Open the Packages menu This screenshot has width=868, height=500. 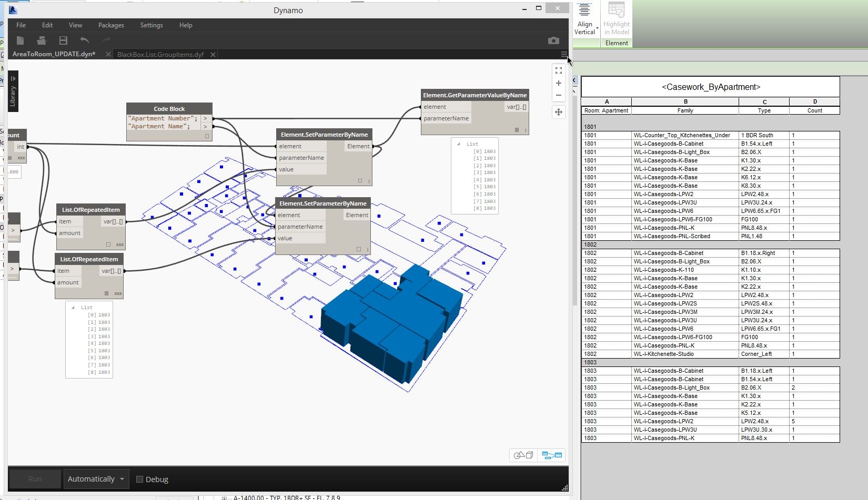click(x=111, y=25)
